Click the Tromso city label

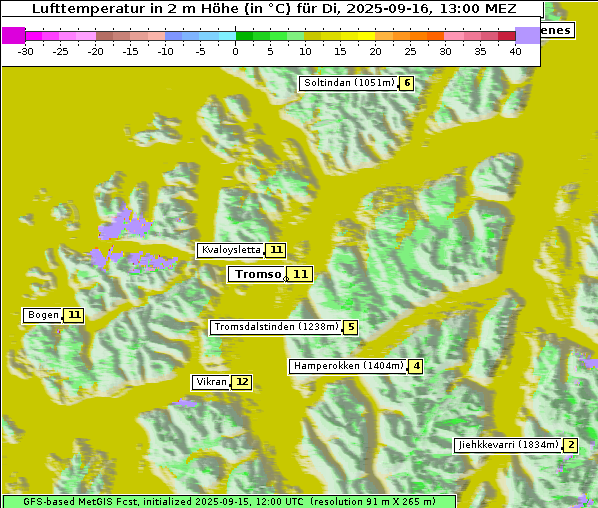(256, 274)
